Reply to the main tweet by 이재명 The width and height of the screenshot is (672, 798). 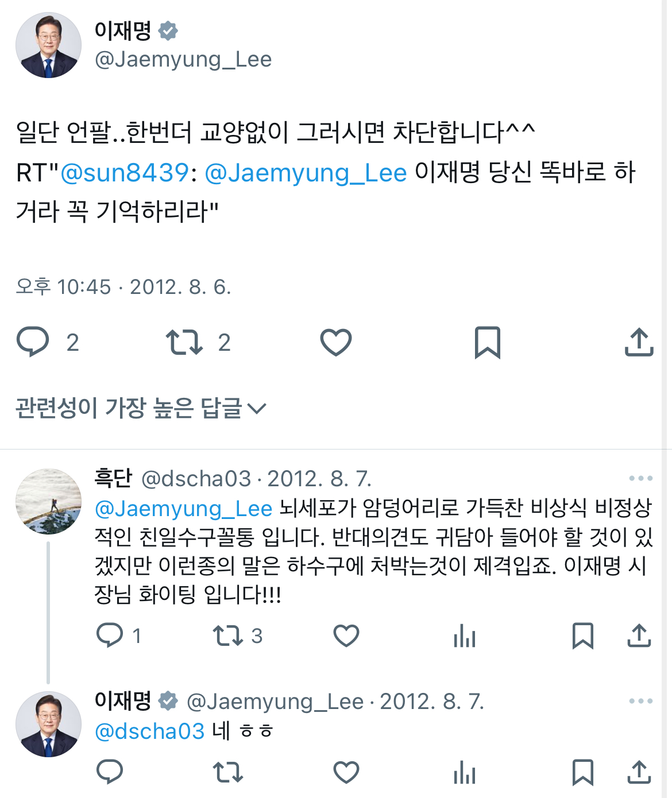pyautogui.click(x=33, y=342)
